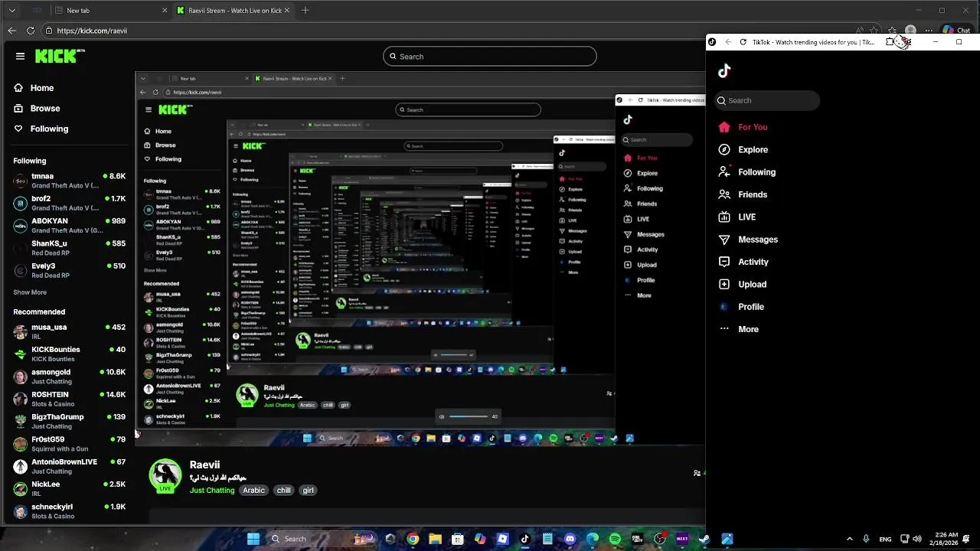
Task: Open schneckyirl recommended channel
Action: coord(69,510)
